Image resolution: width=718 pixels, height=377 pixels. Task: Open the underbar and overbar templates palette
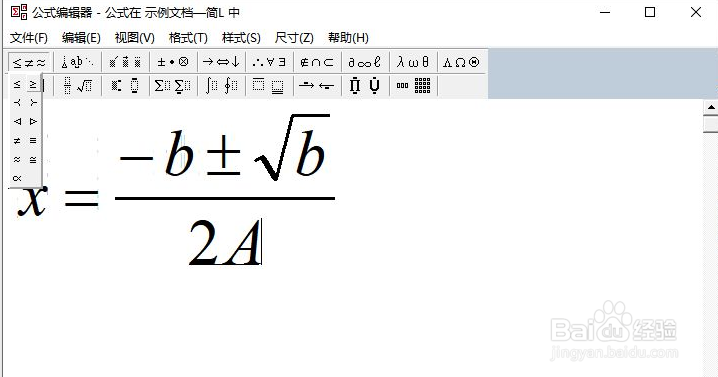tap(269, 86)
